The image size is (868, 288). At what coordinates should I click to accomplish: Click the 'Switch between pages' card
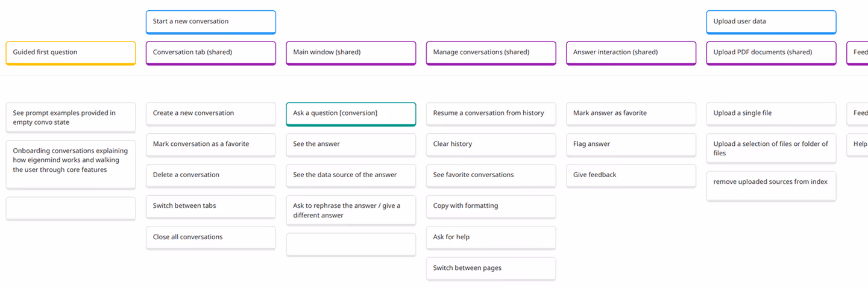point(491,269)
